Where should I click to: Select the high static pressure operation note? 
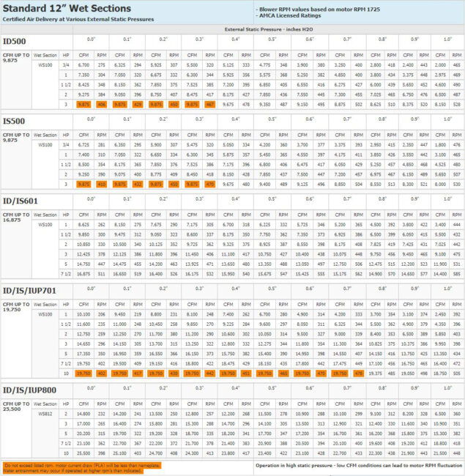357,465
